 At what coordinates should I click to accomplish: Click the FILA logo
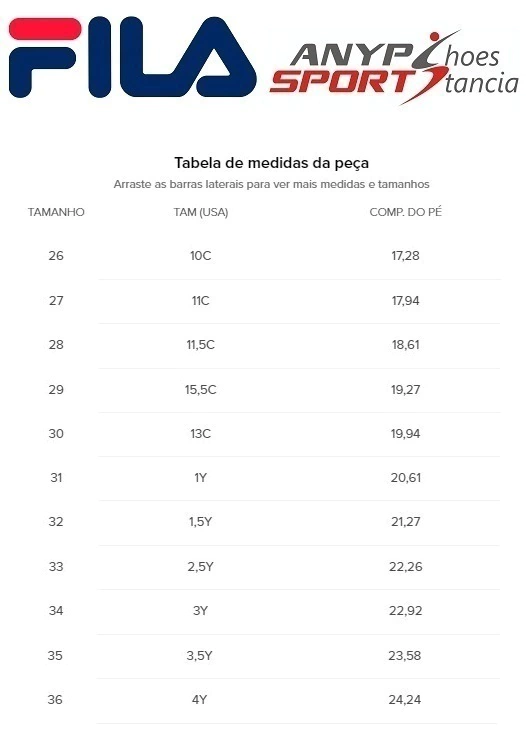pos(132,57)
